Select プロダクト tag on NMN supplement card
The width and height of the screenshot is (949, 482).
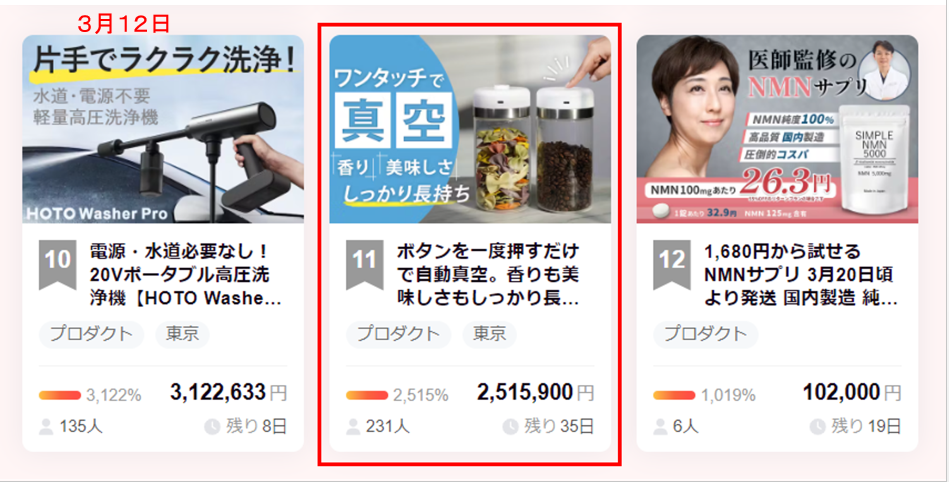point(706,334)
